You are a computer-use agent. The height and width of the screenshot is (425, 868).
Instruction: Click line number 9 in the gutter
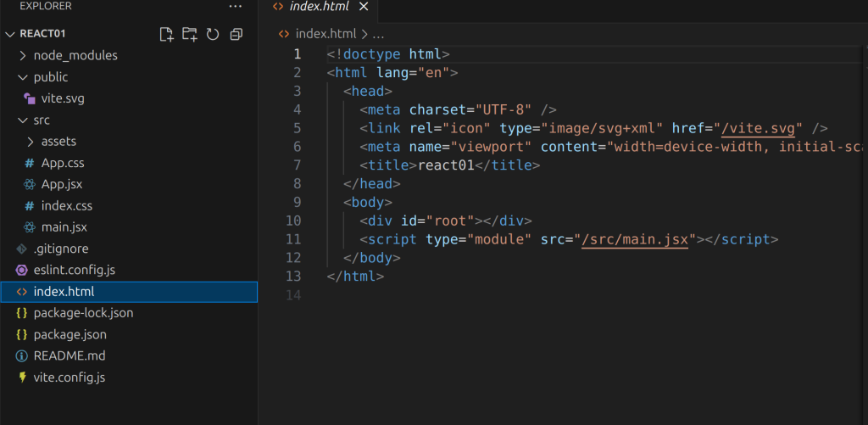click(x=296, y=203)
